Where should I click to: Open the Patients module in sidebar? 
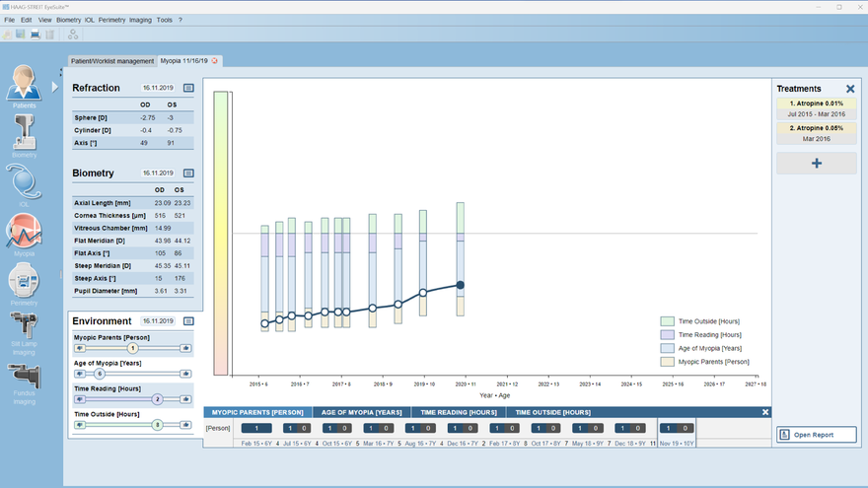coord(24,85)
